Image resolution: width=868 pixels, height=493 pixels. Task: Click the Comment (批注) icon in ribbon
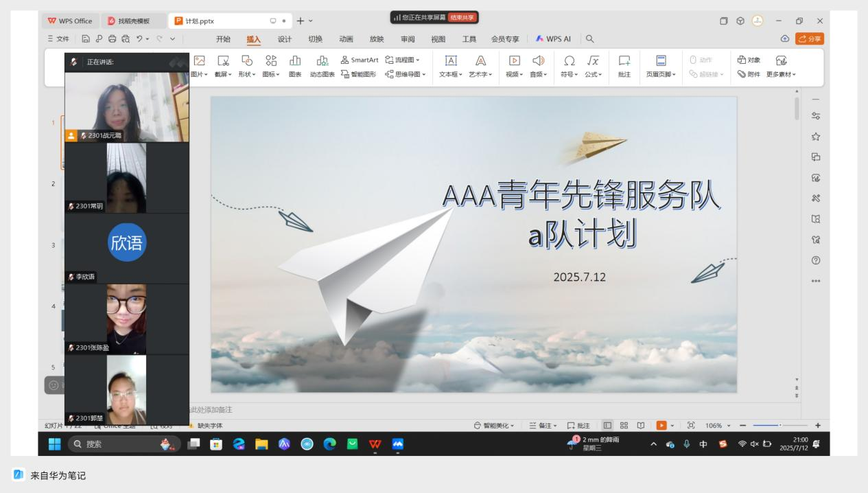coord(624,66)
